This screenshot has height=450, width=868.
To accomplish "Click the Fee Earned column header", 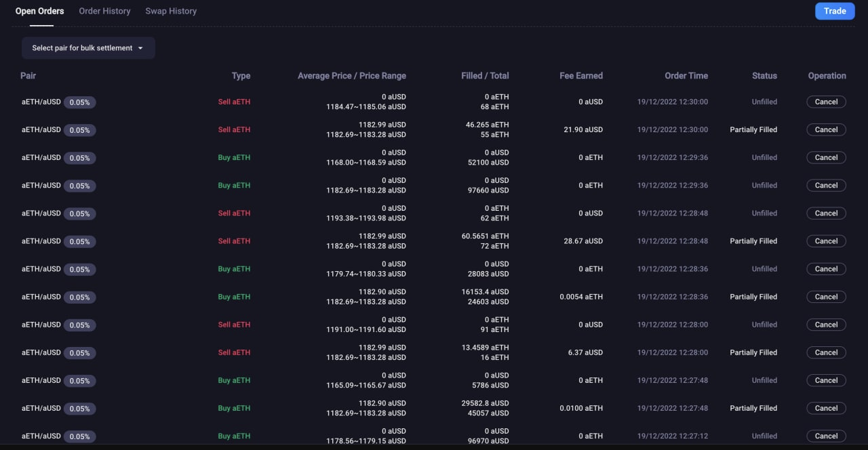I will 580,76.
